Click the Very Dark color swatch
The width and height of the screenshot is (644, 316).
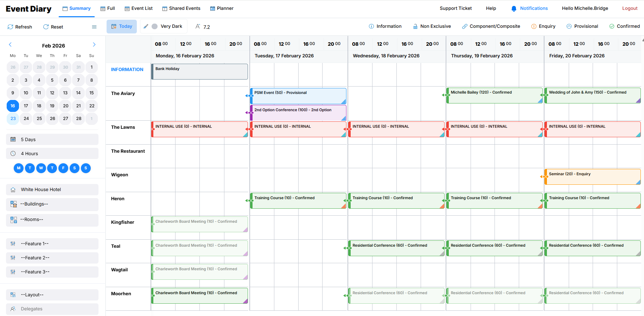point(154,26)
